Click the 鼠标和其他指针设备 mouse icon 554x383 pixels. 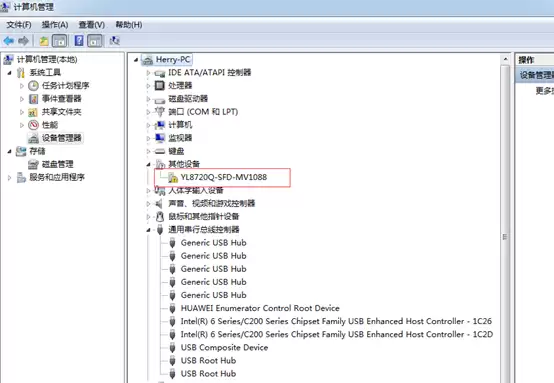click(x=160, y=216)
